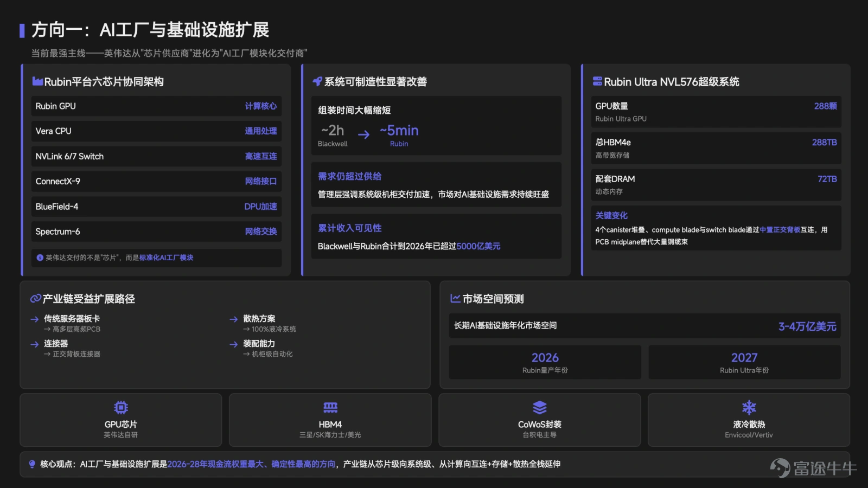This screenshot has height=488, width=868.
Task: Click the lightbulb icon beside 核心观点
Action: [x=32, y=464]
